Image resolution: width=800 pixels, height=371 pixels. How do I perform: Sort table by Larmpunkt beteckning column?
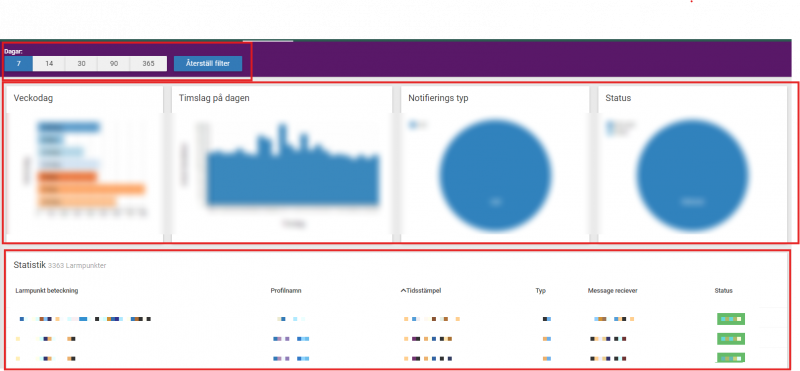coord(47,290)
